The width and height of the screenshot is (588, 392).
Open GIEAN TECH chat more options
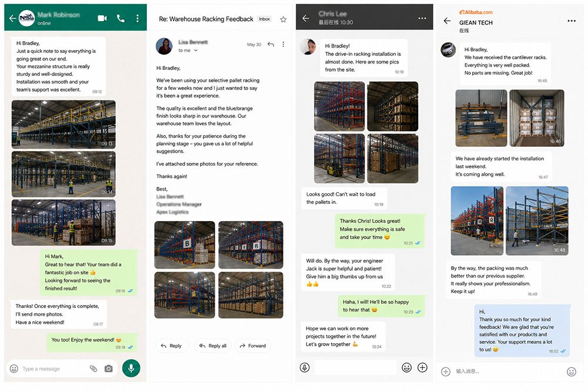(572, 21)
